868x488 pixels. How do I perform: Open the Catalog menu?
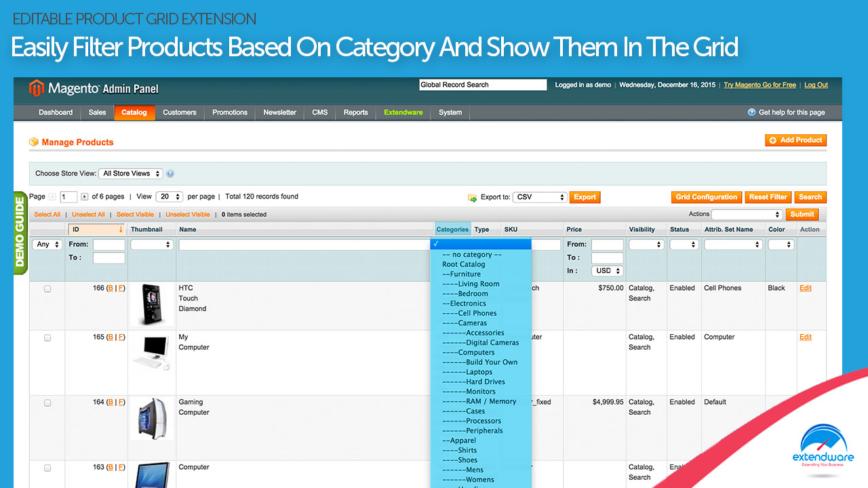[x=134, y=113]
